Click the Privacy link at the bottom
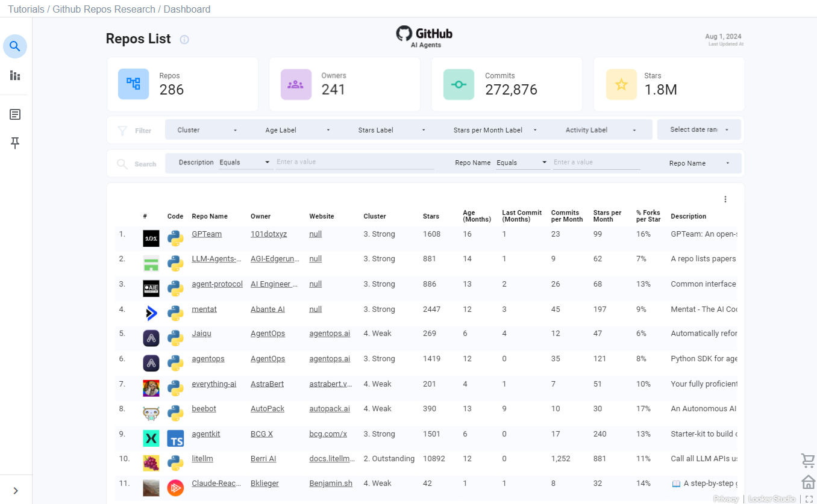Viewport: 817px width, 504px height. tap(726, 499)
